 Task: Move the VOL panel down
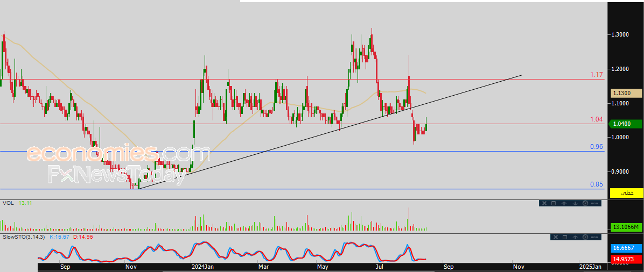point(575,203)
